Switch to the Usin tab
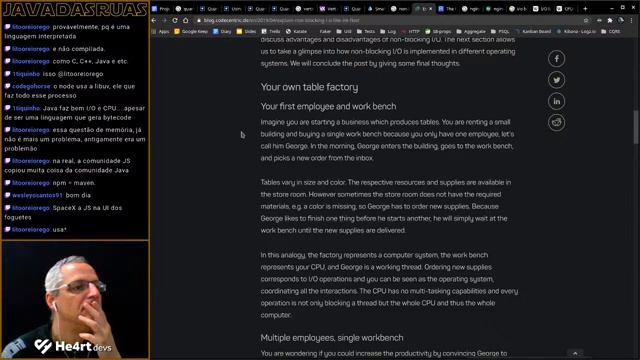640x360 pixels. (x=233, y=9)
